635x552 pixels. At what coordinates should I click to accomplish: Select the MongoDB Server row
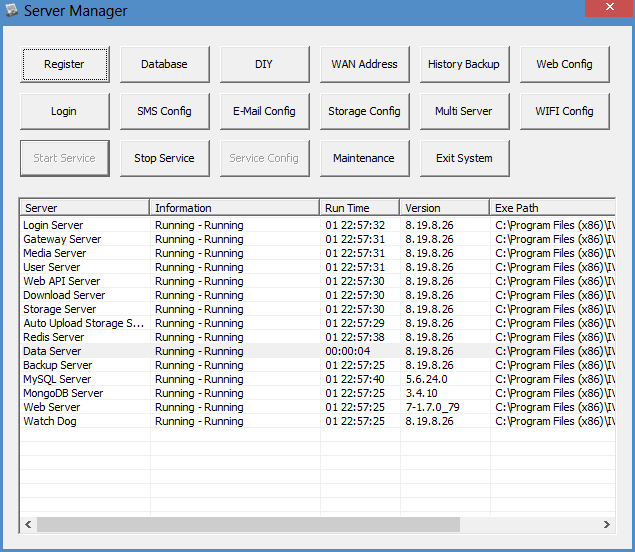point(318,393)
